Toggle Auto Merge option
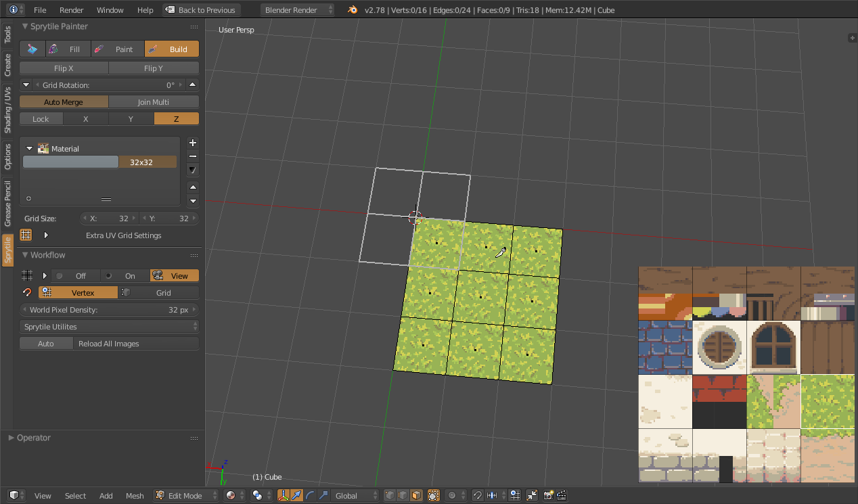 pyautogui.click(x=64, y=102)
